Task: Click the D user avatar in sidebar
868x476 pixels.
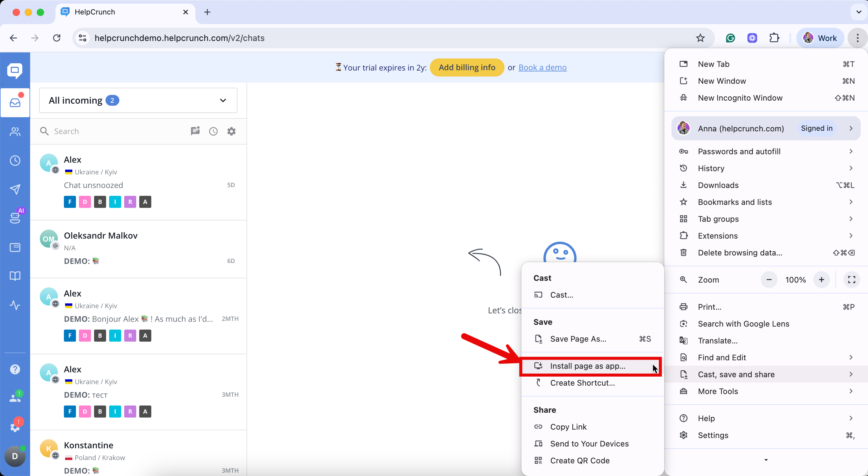Action: coord(15,456)
